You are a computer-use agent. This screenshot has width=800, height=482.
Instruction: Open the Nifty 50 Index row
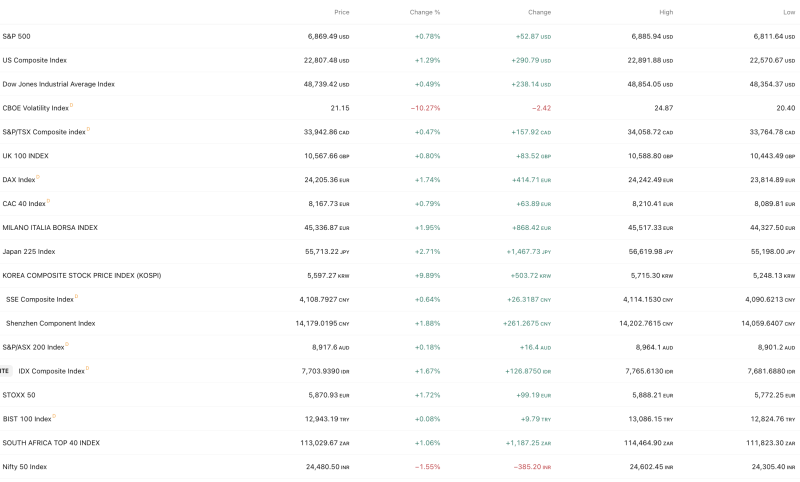point(25,467)
